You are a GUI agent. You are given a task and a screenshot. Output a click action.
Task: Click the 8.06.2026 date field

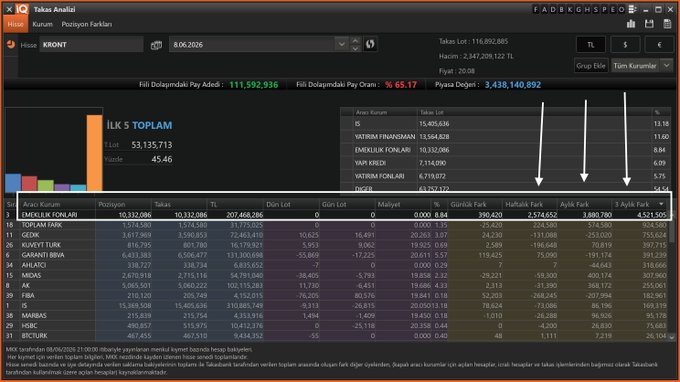point(252,45)
